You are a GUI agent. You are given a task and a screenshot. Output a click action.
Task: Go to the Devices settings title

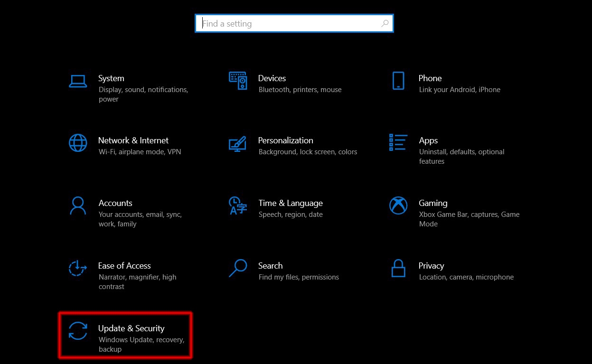coord(272,78)
